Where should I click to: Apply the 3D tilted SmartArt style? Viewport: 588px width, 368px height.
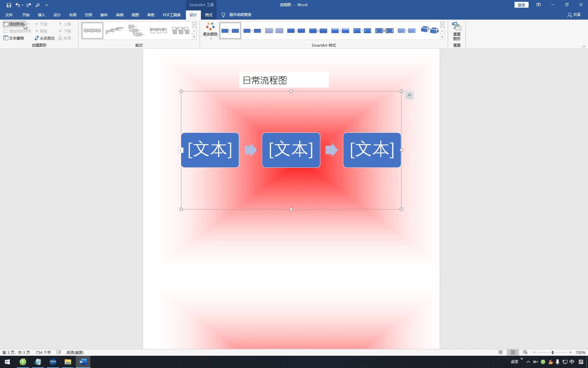429,30
